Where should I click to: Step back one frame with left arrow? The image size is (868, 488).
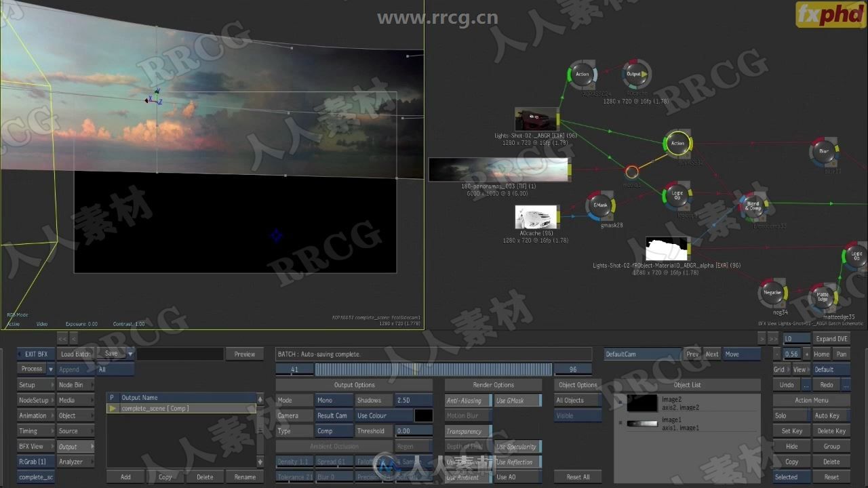click(74, 338)
